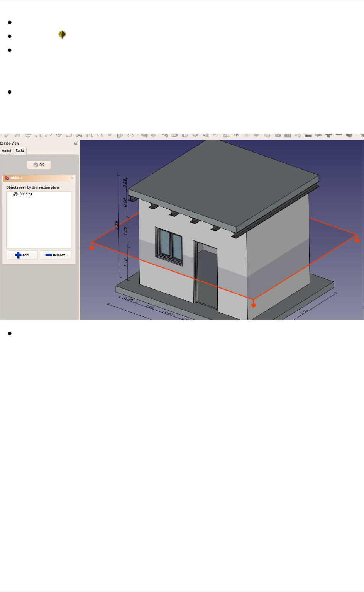Confirm with the OK button
The width and height of the screenshot is (364, 592).
click(x=39, y=165)
